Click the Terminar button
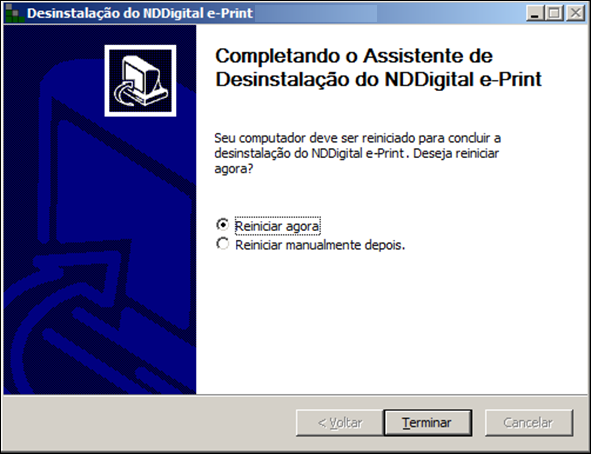This screenshot has height=454, width=591. point(427,423)
